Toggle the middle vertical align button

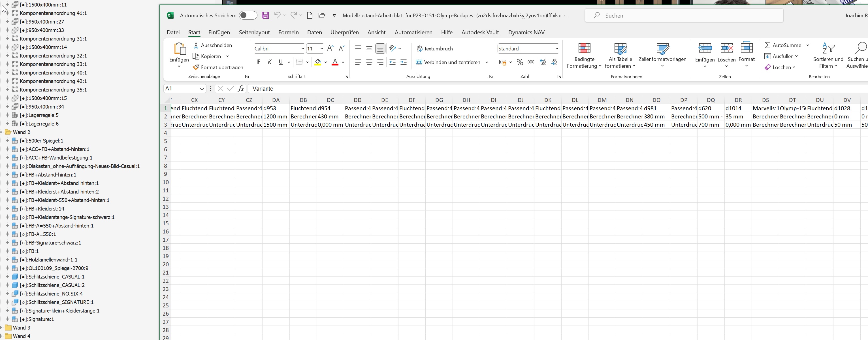[369, 48]
